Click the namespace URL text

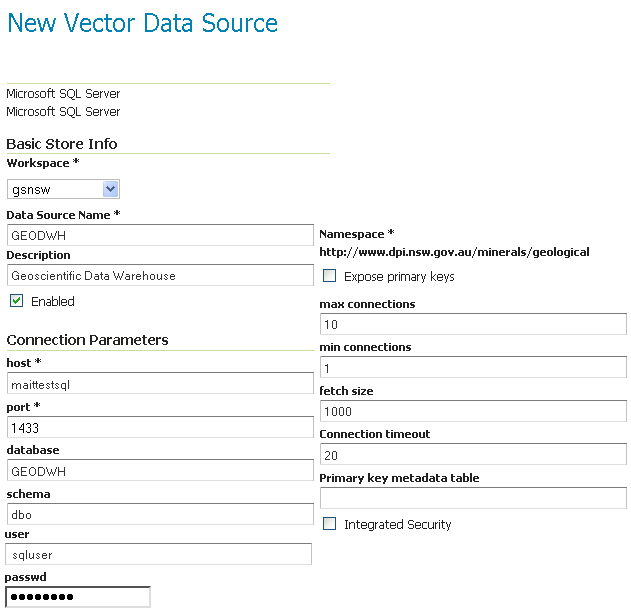click(x=454, y=252)
